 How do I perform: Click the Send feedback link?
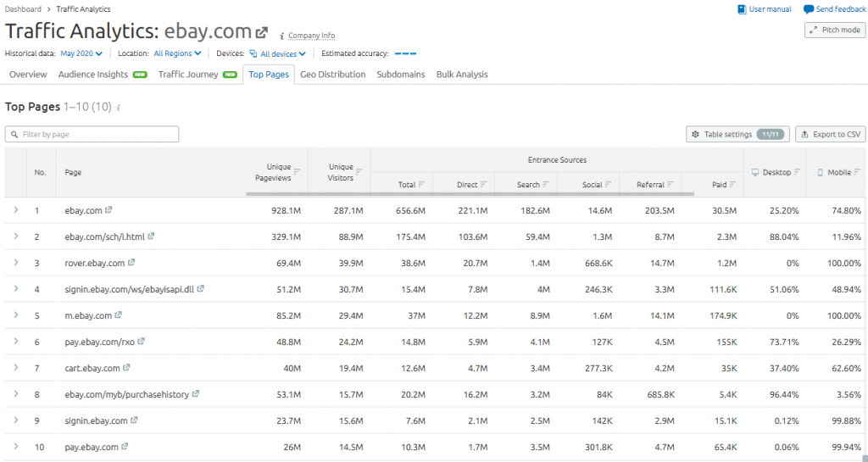click(x=835, y=9)
